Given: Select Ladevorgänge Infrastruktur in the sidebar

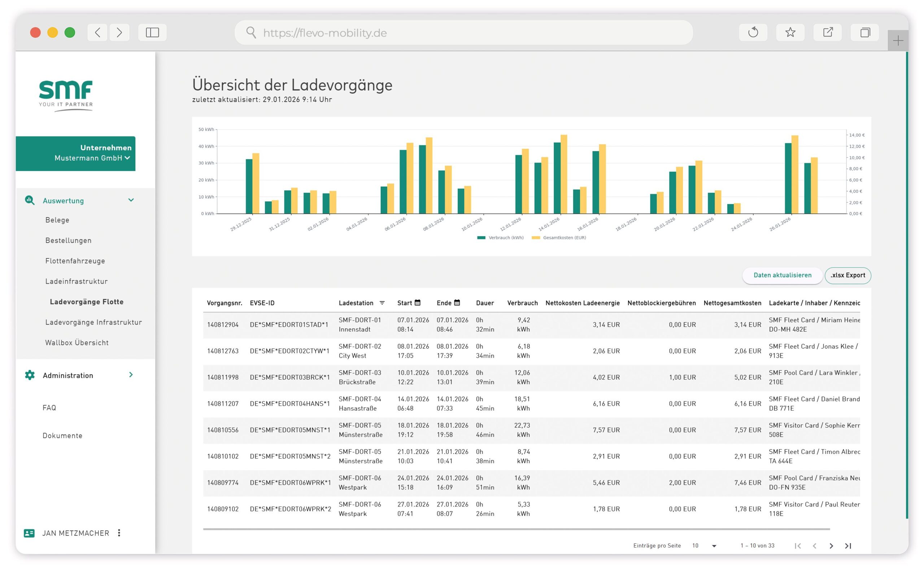Looking at the screenshot, I should click(94, 322).
